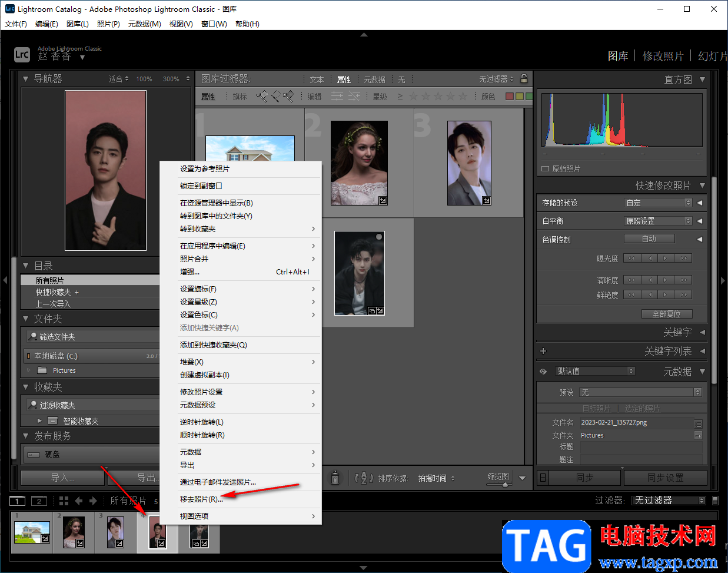Collapse the Navigator panel triangle
This screenshot has width=728, height=573.
pos(25,78)
